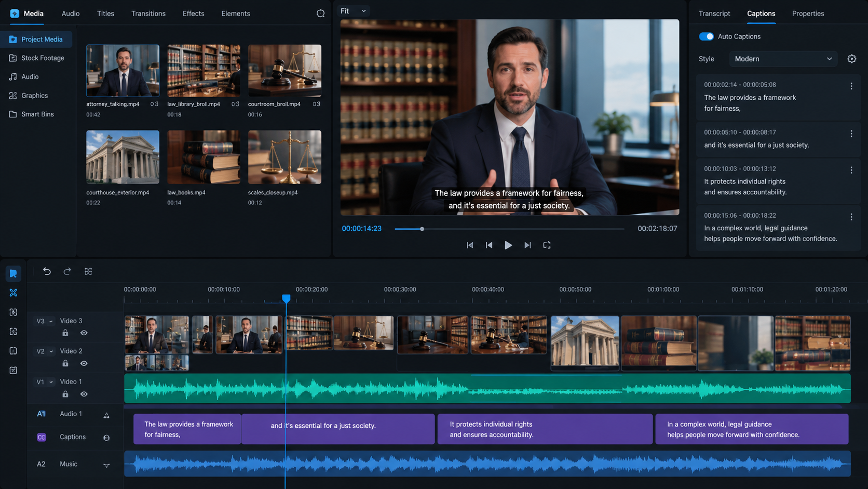Open the caption Style dropdown set to Modern
868x489 pixels.
pos(783,59)
